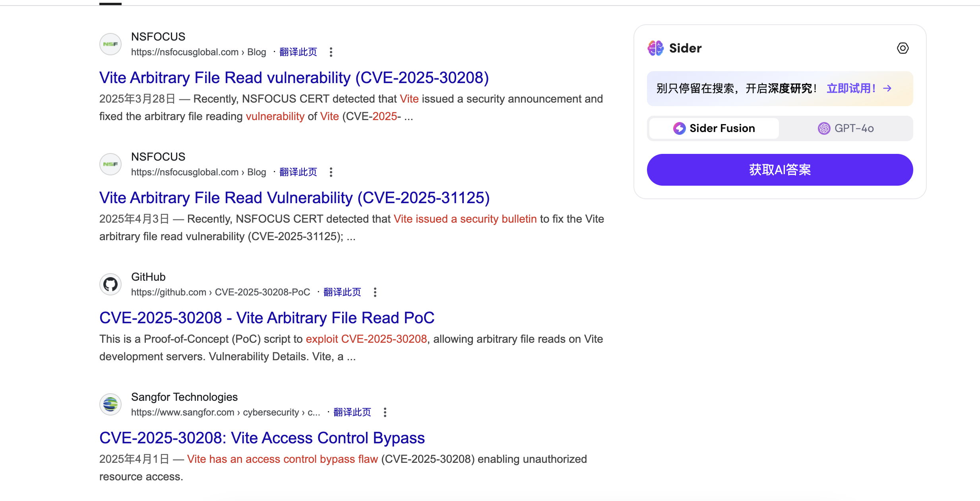Open more options for Sangfor Technologies result
This screenshot has width=980, height=501.
coord(385,412)
